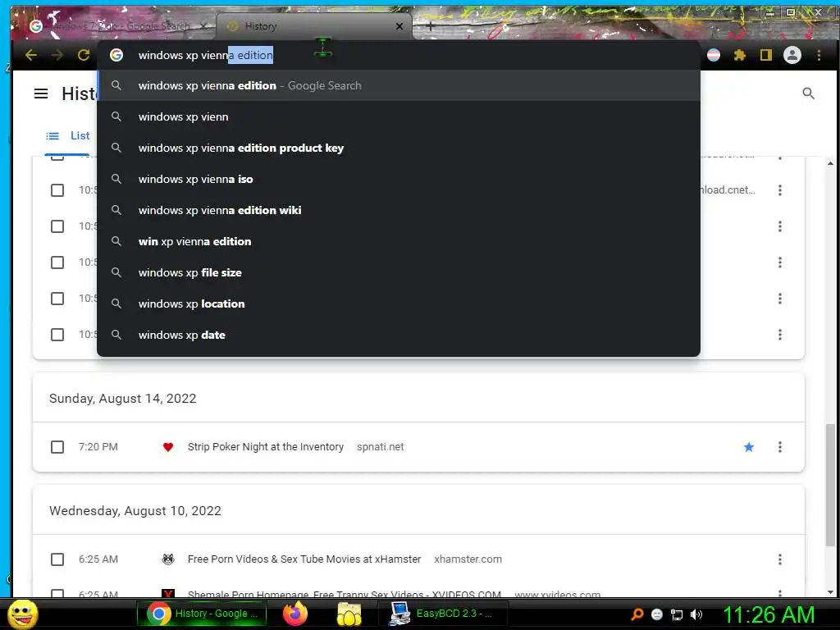Switch to the History browser tab
840x630 pixels.
click(314, 26)
